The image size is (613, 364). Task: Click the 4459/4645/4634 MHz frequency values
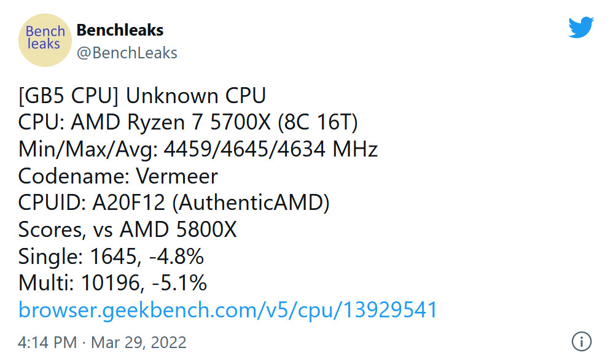270,149
